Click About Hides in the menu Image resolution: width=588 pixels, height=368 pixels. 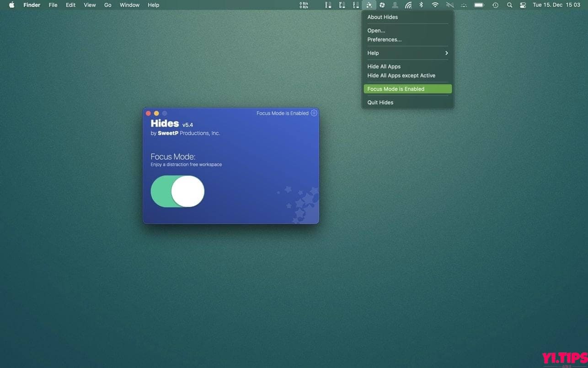click(382, 17)
